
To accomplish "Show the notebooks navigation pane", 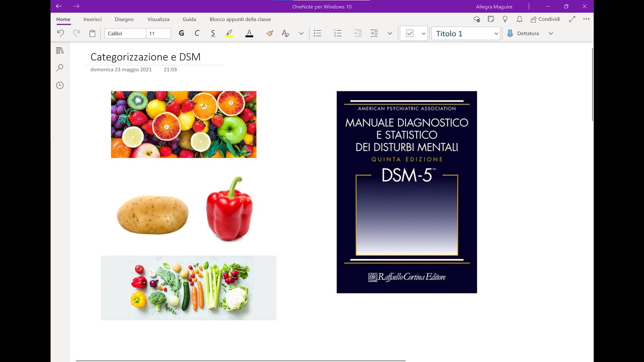I will [x=60, y=51].
